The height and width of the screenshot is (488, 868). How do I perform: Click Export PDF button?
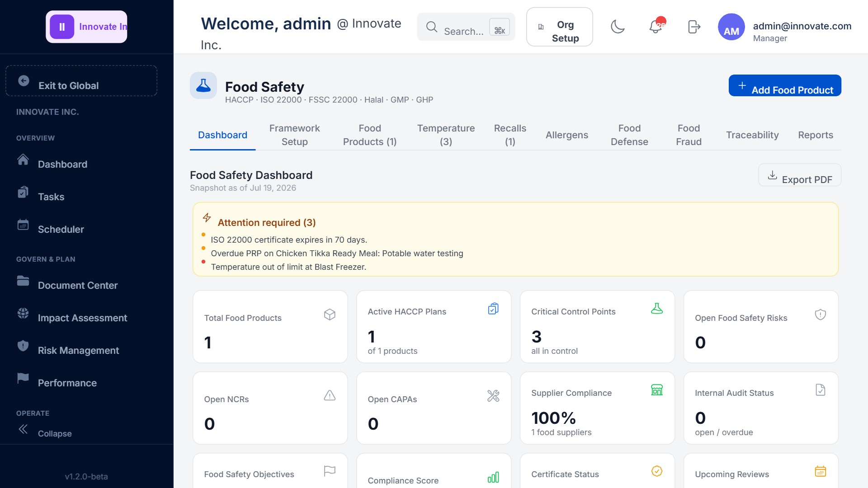800,175
